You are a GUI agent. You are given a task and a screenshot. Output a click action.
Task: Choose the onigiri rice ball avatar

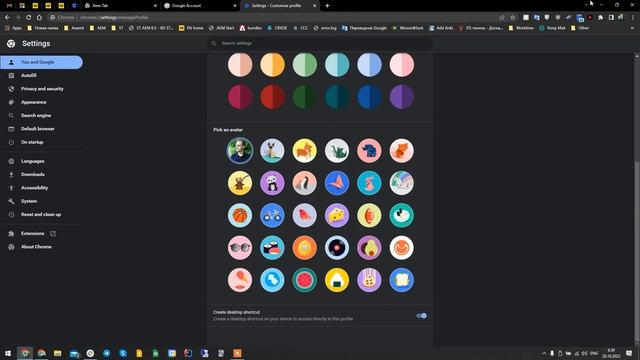pyautogui.click(x=337, y=280)
